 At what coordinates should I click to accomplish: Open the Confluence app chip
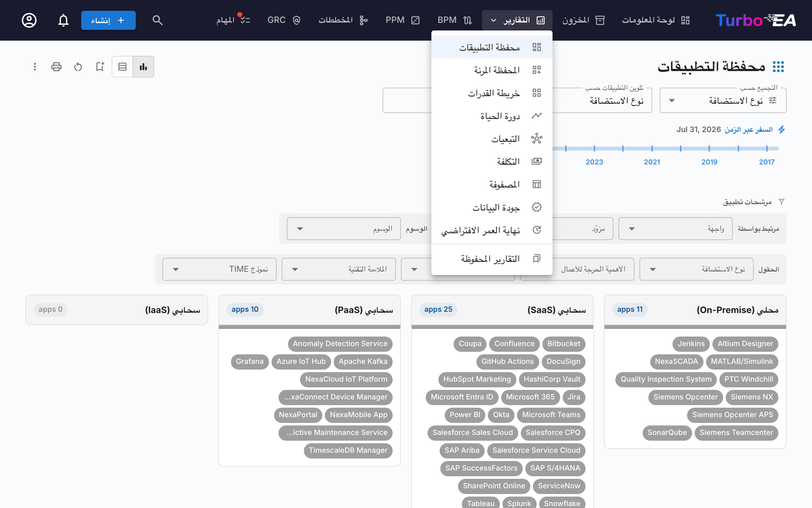pyautogui.click(x=514, y=344)
